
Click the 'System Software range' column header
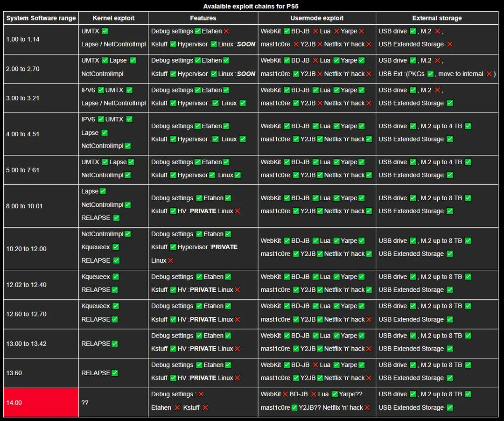pyautogui.click(x=41, y=18)
